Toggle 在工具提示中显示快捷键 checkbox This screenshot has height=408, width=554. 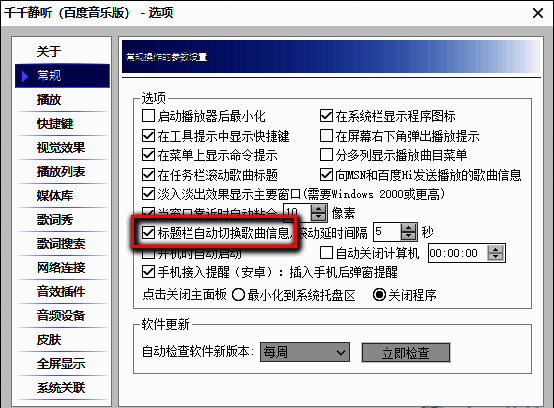tap(148, 135)
